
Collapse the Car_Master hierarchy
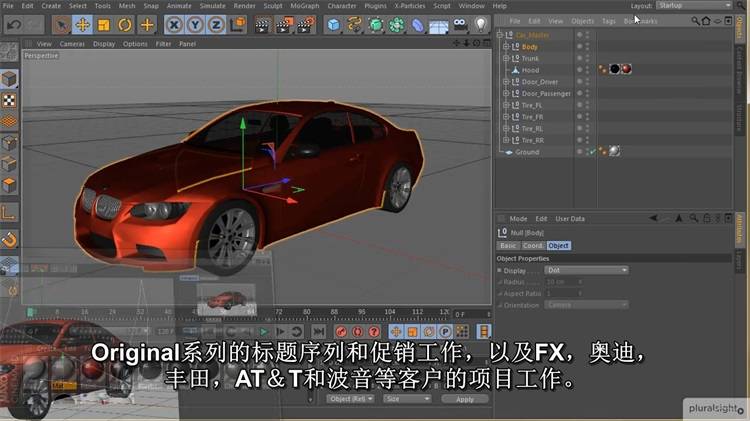[500, 35]
